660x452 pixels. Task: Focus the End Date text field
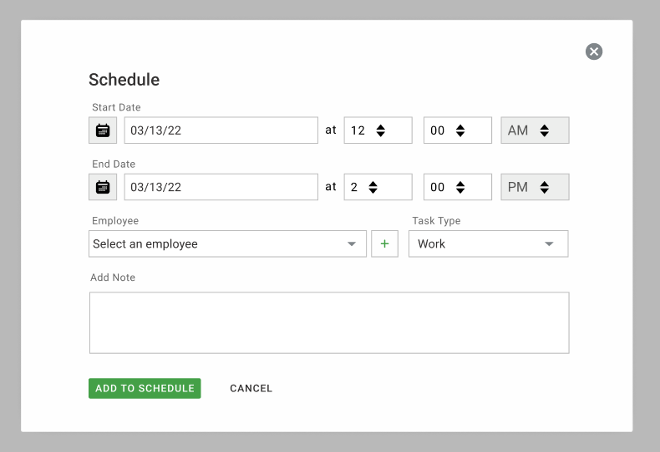pos(221,187)
